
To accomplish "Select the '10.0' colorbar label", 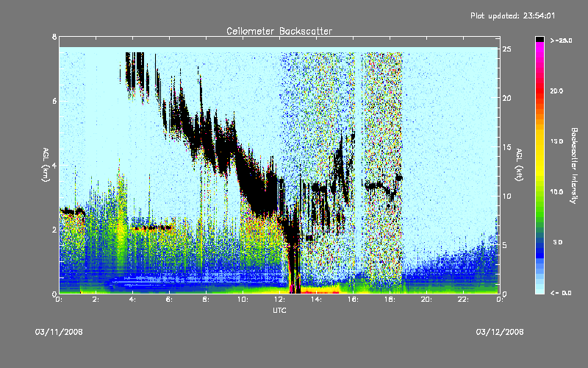I will click(x=557, y=191).
